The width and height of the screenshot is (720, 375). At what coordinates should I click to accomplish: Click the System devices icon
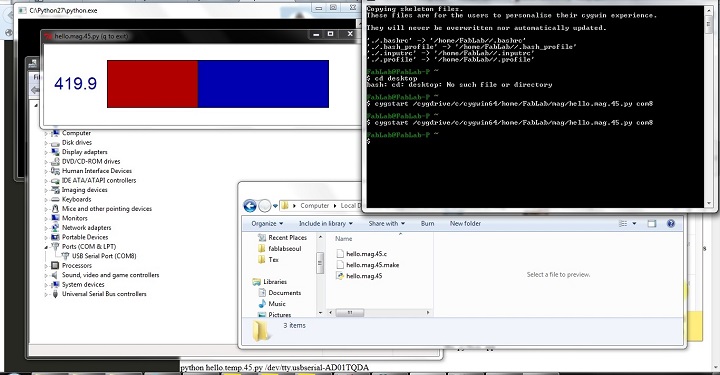[56, 285]
